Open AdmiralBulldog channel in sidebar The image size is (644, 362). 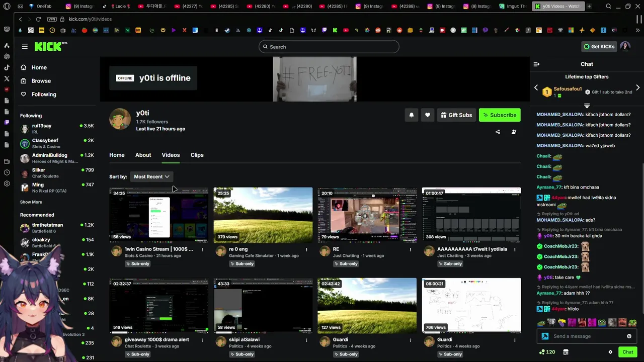point(57,158)
